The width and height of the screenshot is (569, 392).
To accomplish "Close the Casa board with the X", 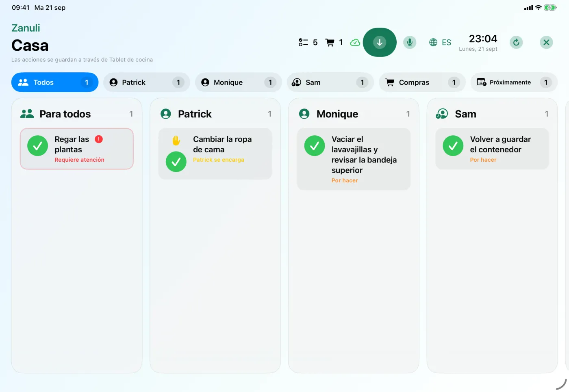I will coord(546,42).
